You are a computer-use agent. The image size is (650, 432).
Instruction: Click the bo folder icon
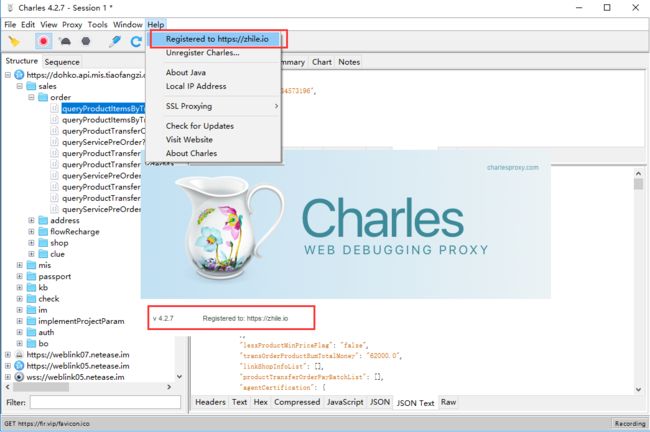(x=32, y=344)
